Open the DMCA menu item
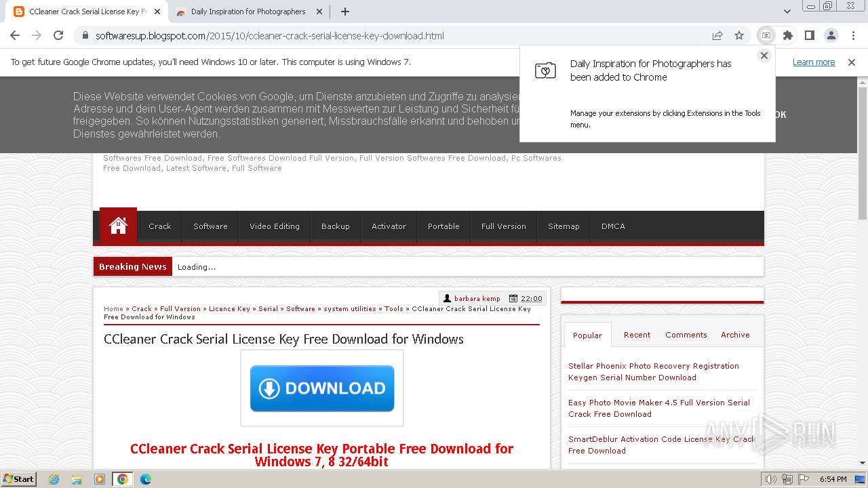868x488 pixels. (613, 226)
